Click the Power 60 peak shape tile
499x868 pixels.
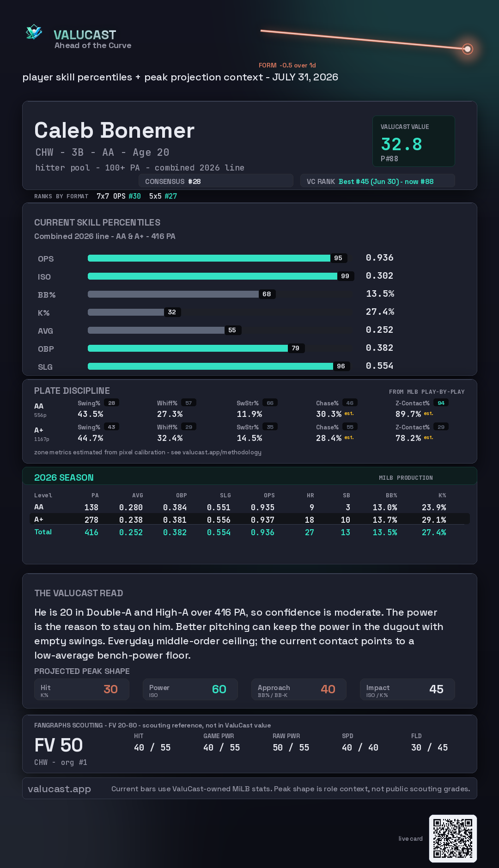tap(190, 689)
